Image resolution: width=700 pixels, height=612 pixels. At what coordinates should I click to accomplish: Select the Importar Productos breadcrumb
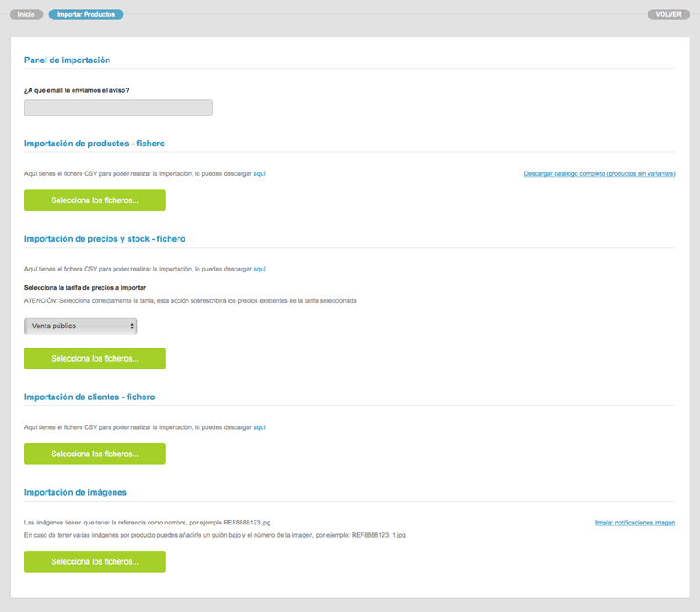click(86, 14)
